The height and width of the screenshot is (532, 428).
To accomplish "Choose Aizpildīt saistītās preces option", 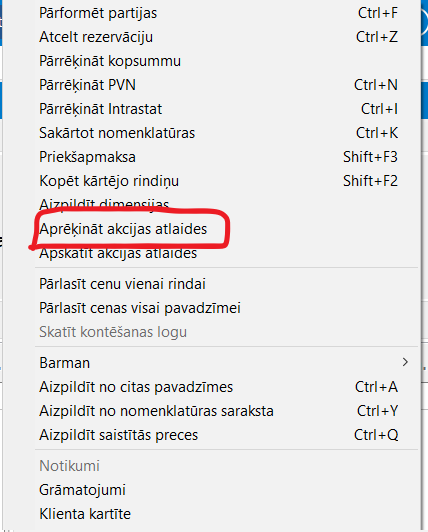I will click(227, 435).
